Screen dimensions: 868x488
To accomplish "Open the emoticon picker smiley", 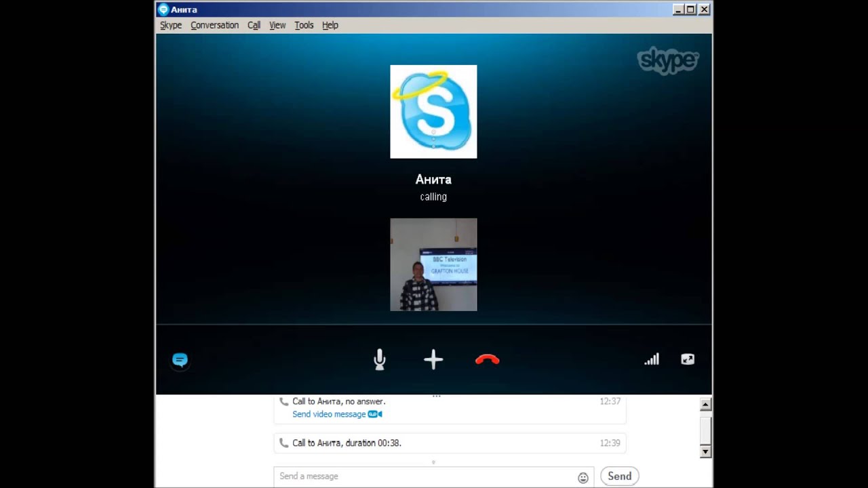I will pos(583,478).
